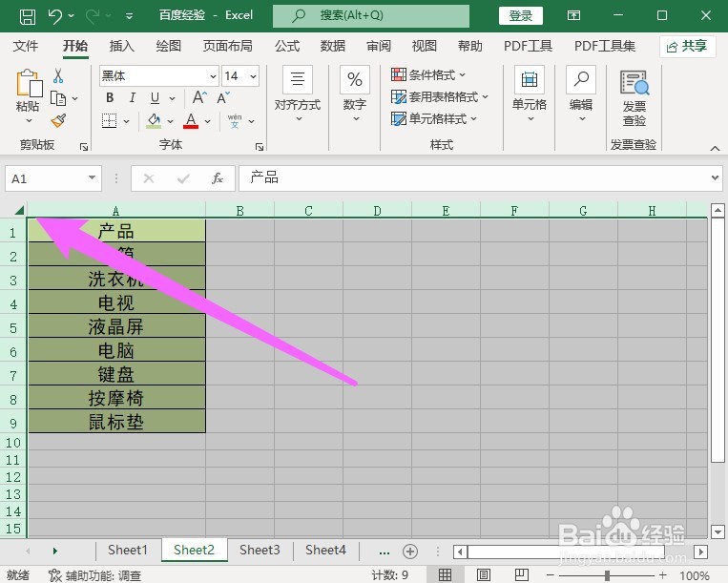This screenshot has width=728, height=583.
Task: Click the Cut scissors icon
Action: [58, 76]
